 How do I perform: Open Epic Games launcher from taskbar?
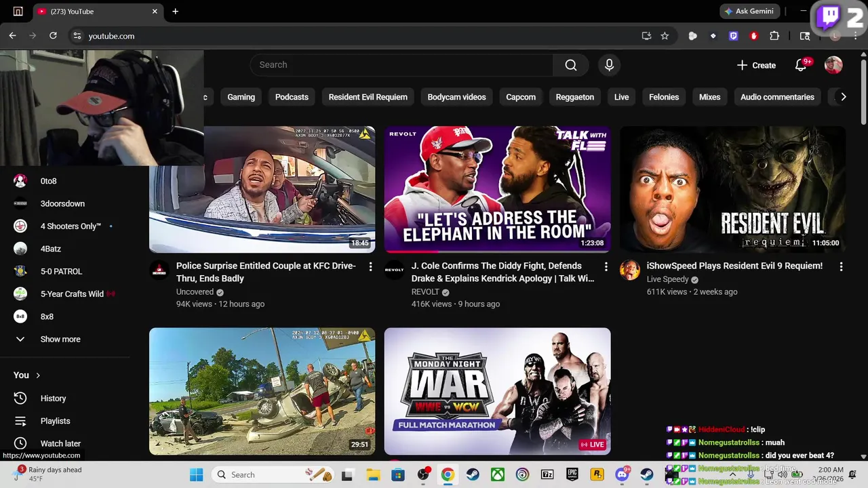pyautogui.click(x=572, y=474)
